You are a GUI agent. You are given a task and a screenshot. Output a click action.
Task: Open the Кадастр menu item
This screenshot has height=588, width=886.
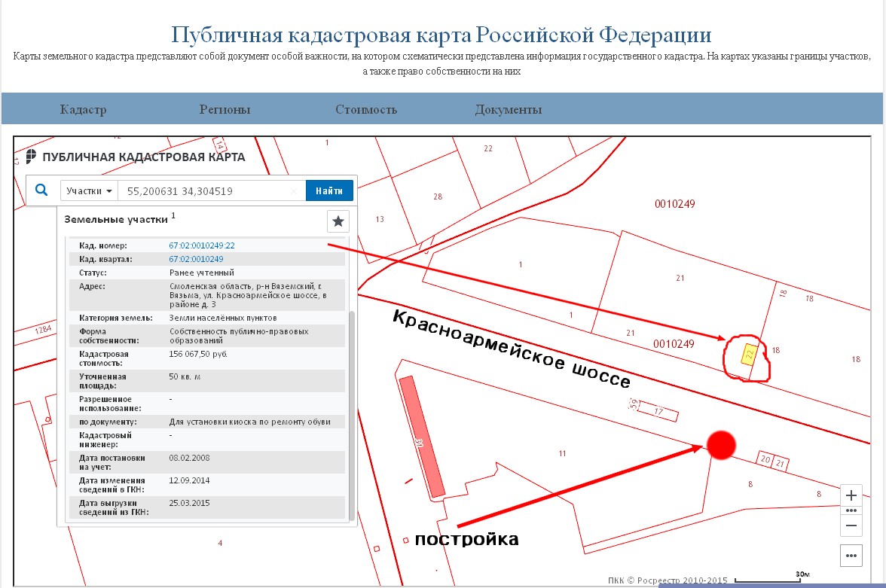click(x=83, y=110)
